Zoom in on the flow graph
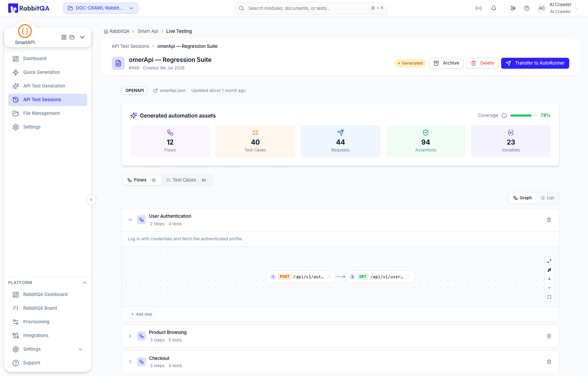 pyautogui.click(x=549, y=279)
